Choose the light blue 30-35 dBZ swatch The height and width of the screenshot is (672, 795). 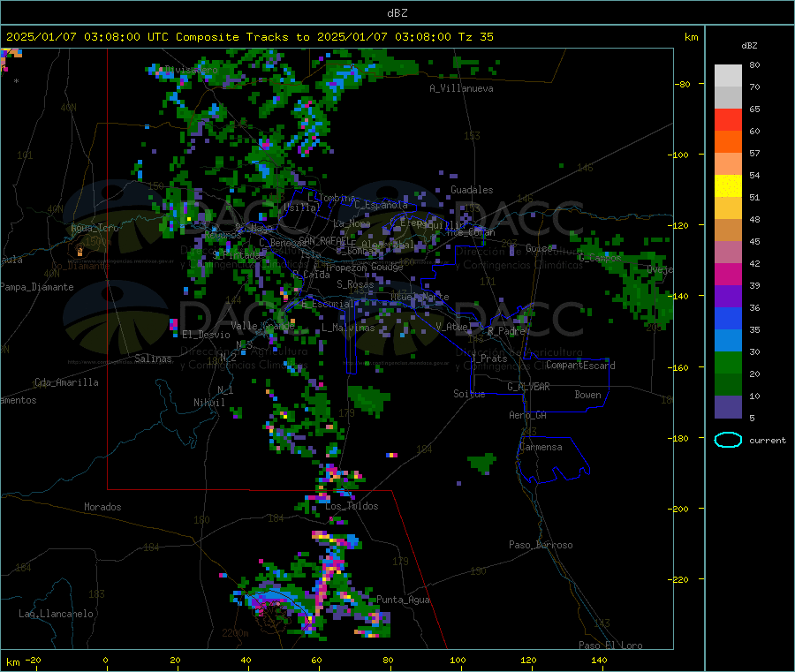(728, 340)
